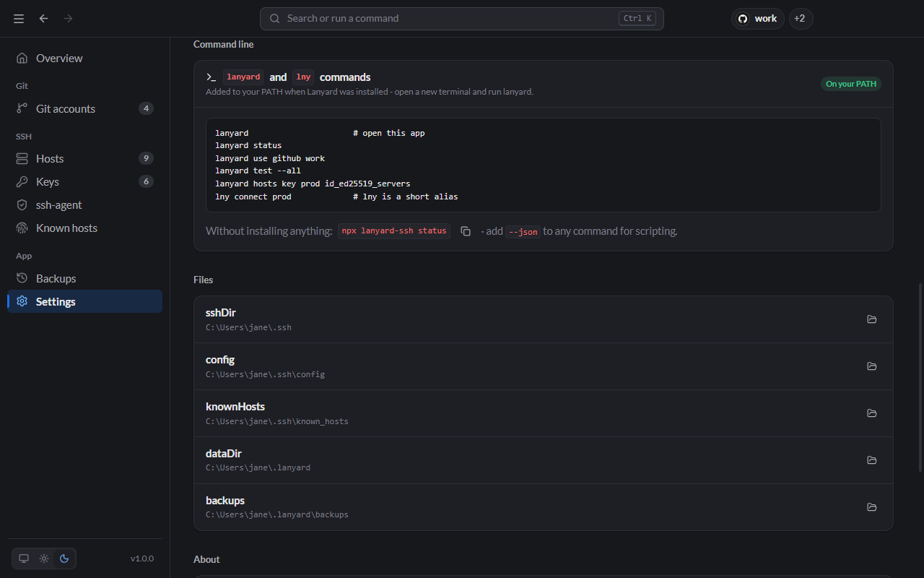Viewport: 924px width, 578px height.
Task: Click the Known hosts fingerprint icon
Action: click(x=22, y=228)
